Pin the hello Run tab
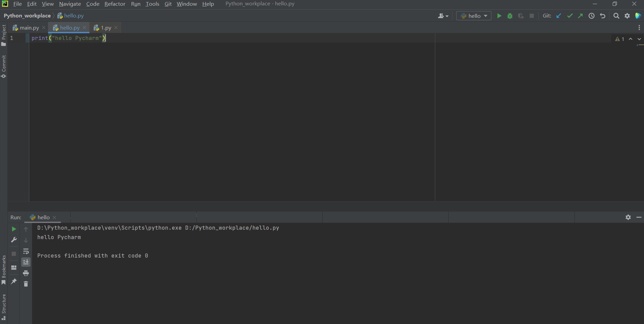 14,281
